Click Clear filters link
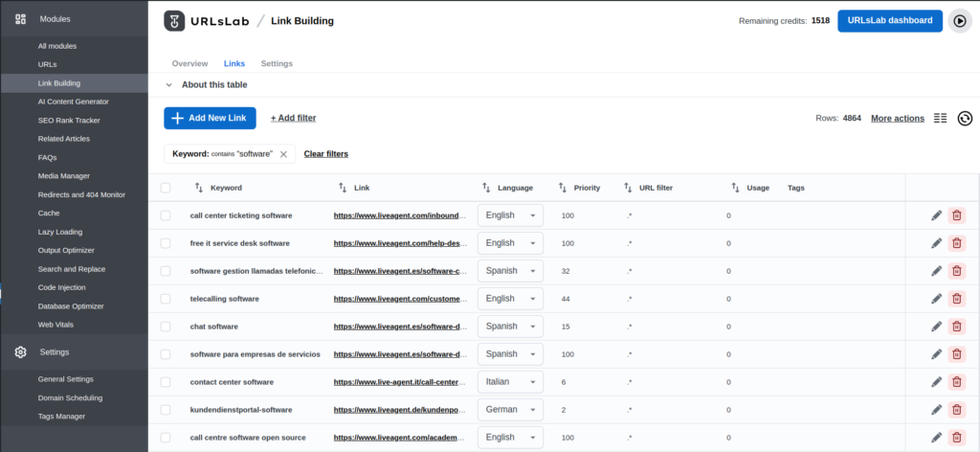The image size is (980, 452). coord(325,154)
